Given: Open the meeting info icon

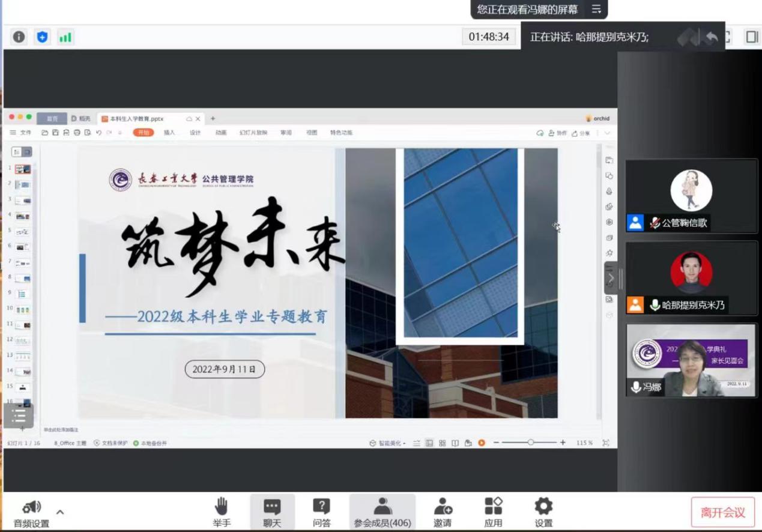Looking at the screenshot, I should pyautogui.click(x=19, y=37).
